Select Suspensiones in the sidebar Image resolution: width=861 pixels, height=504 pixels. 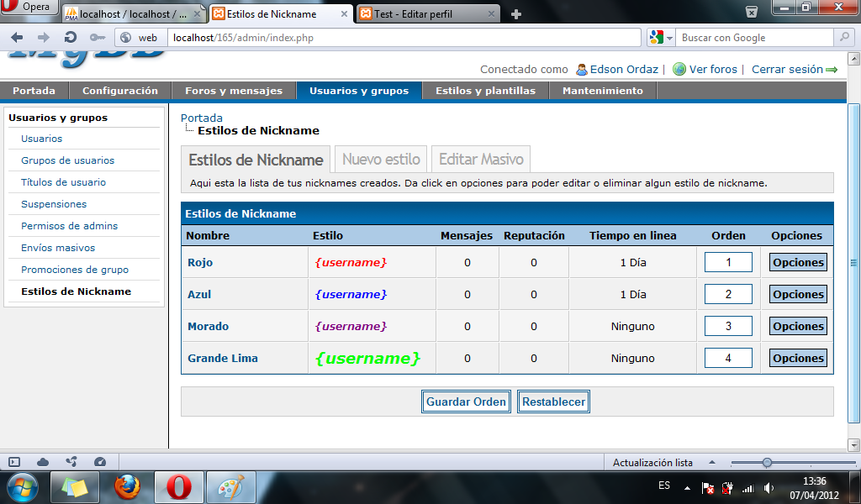click(x=54, y=204)
